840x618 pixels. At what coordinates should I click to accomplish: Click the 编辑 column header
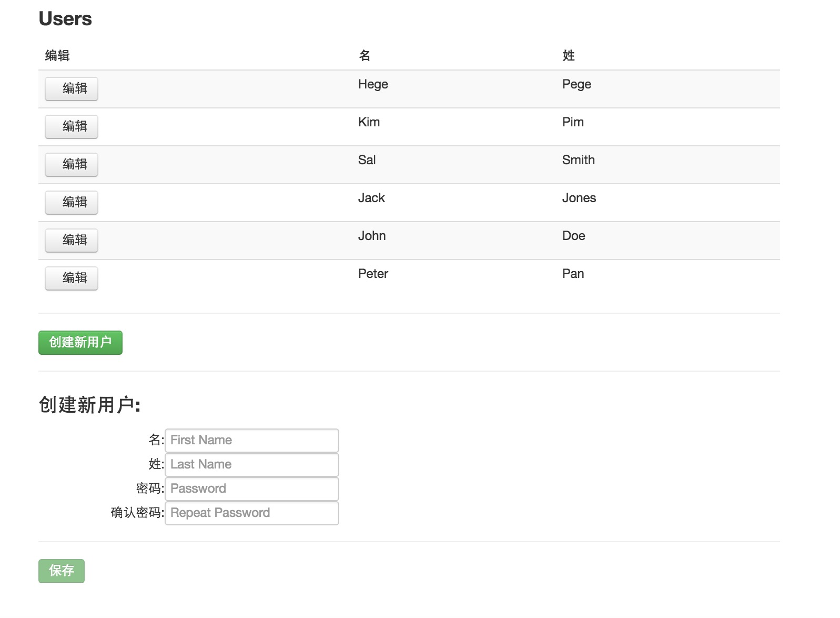[x=57, y=55]
